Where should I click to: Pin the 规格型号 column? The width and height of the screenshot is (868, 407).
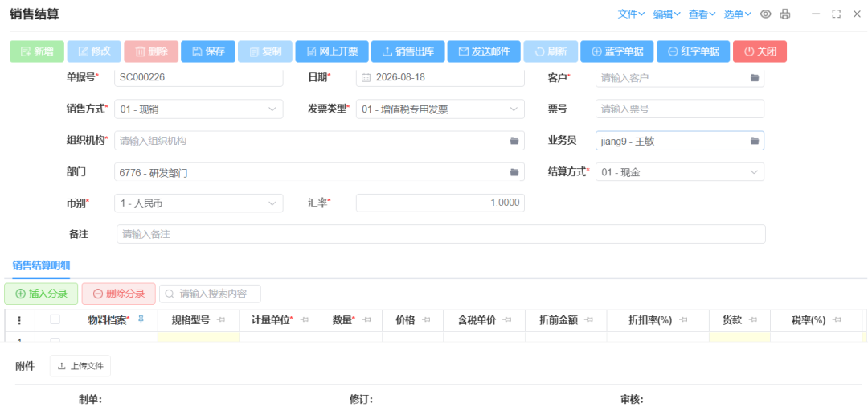[x=221, y=319]
